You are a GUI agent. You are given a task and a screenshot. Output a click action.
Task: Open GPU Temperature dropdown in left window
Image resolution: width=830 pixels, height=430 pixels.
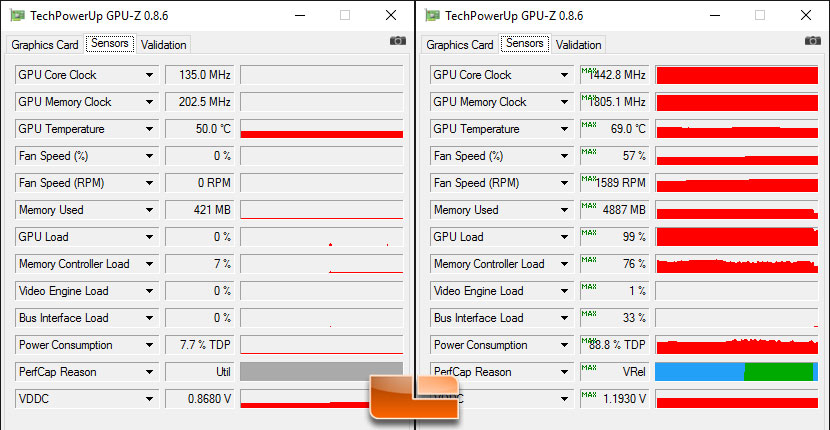pos(150,129)
